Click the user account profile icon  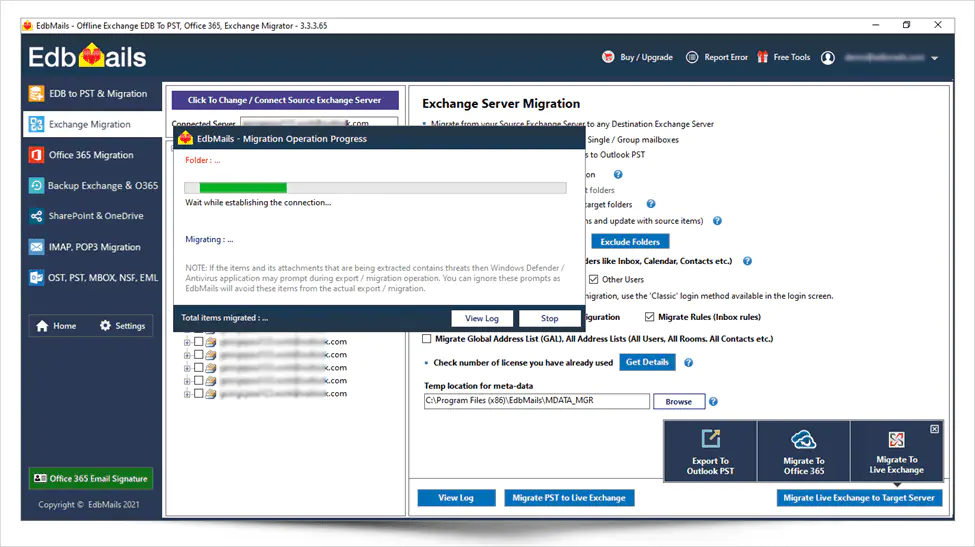pyautogui.click(x=828, y=58)
